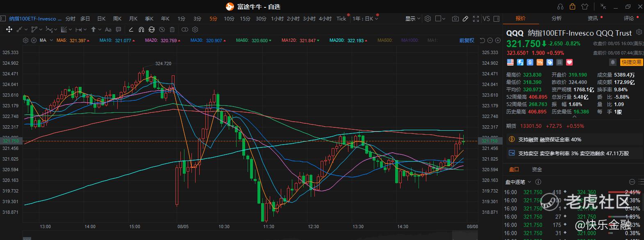This screenshot has width=644, height=240.
Task: Select the wave pattern drawing tool
Action: coord(49,29)
